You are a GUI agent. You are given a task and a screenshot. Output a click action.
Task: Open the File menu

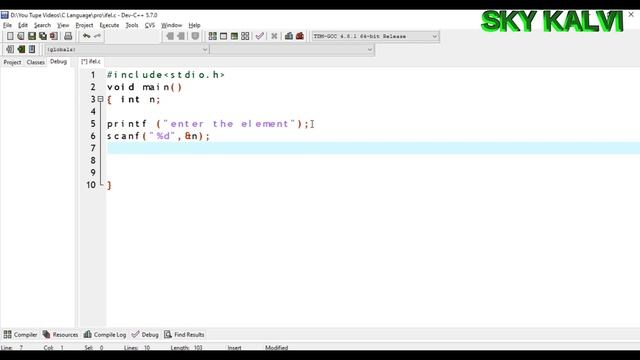point(7,25)
